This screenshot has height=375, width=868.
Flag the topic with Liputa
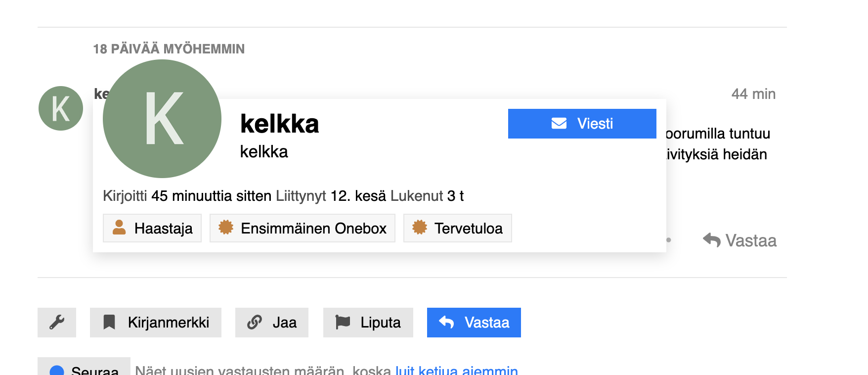click(368, 323)
